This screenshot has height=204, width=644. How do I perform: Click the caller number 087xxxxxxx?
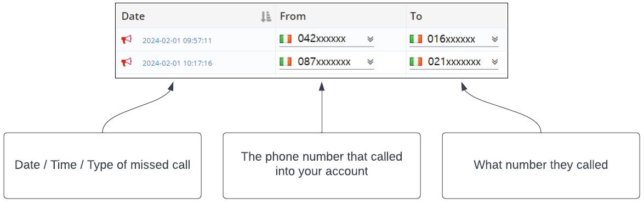[x=324, y=61]
